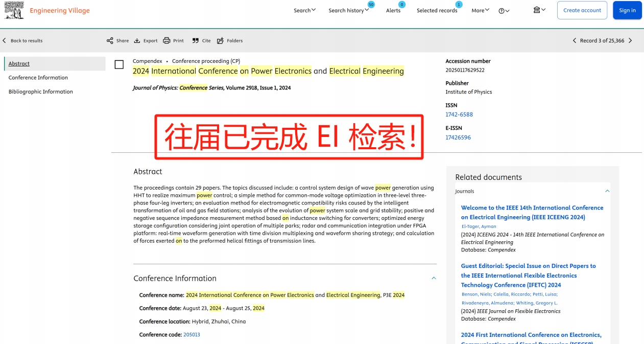Open author Colella, Riccardo

[x=512, y=294]
